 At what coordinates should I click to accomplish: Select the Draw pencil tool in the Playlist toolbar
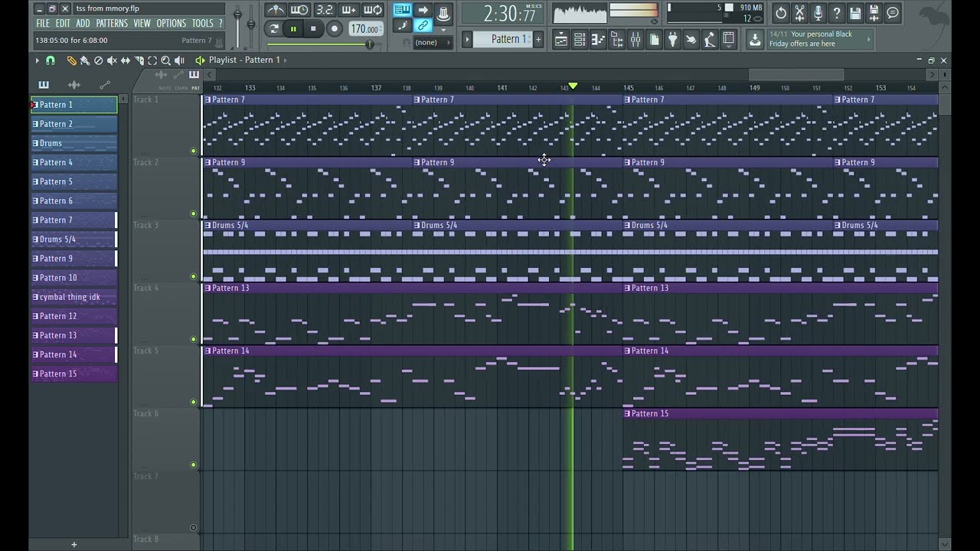click(x=71, y=60)
